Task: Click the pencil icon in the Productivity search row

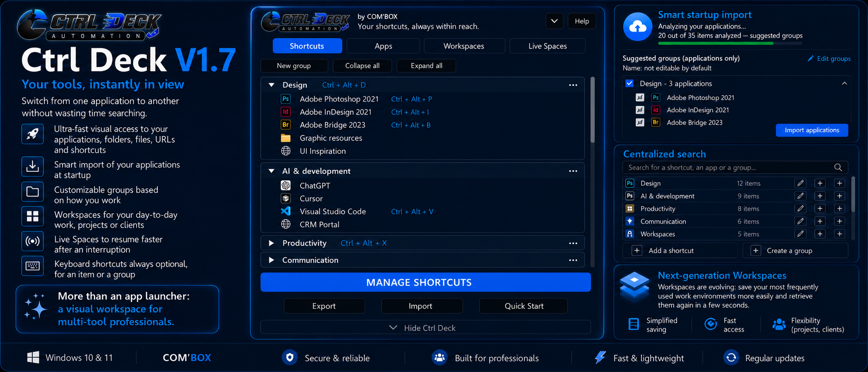Action: 800,208
